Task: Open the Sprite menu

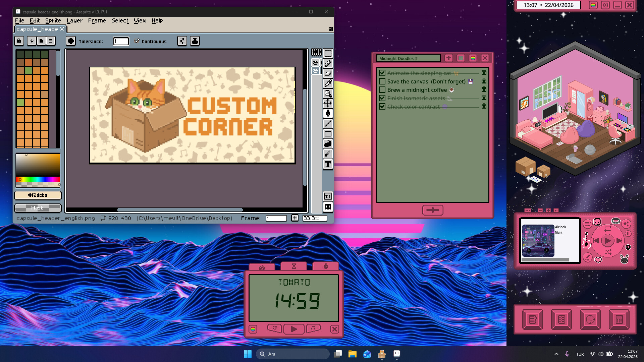Action: 53,20
